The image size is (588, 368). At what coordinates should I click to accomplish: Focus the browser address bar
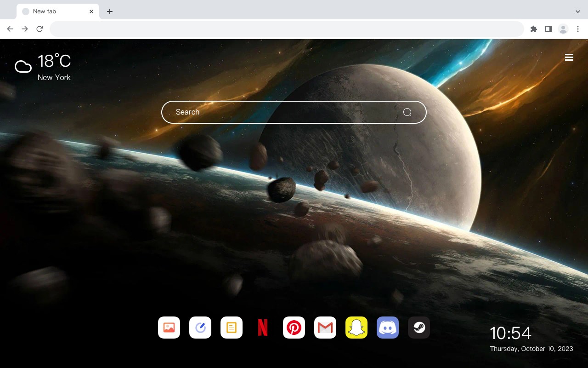pos(287,29)
